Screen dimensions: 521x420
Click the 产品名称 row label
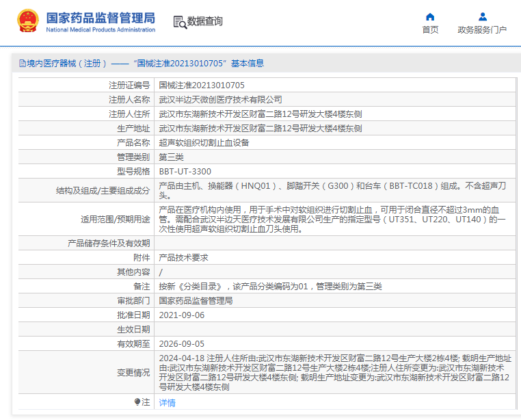(133, 143)
